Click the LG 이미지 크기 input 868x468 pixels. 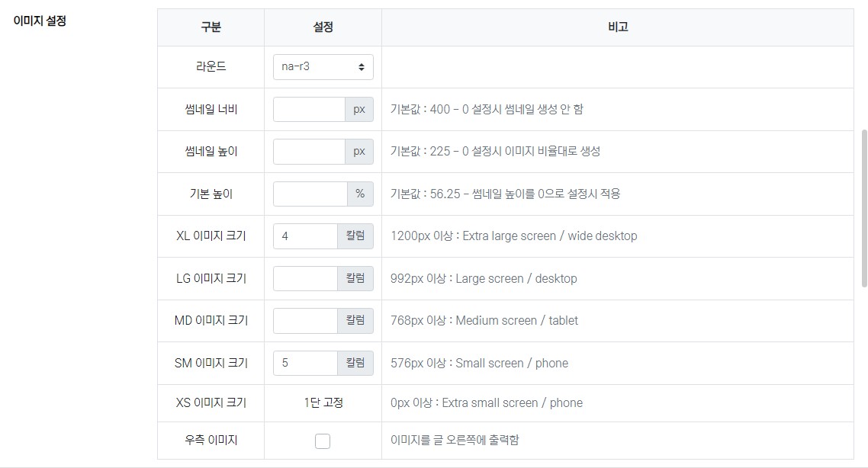click(x=305, y=279)
